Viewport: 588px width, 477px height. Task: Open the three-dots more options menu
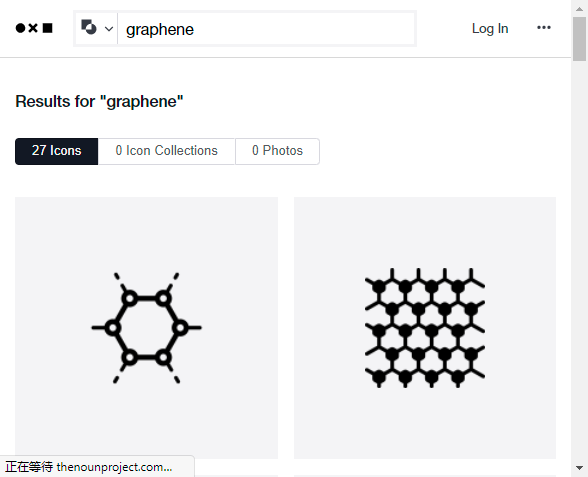(x=544, y=27)
